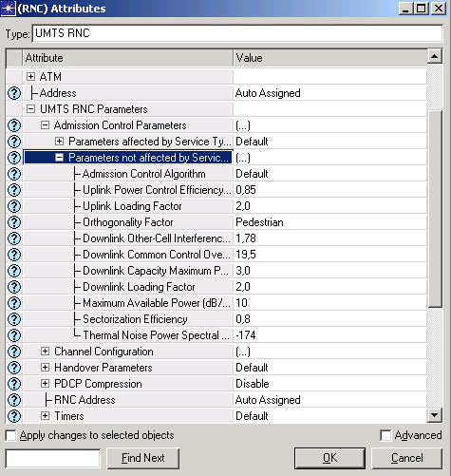Enable Apply changes to selected objects
Image resolution: width=451 pixels, height=476 pixels.
[x=10, y=435]
